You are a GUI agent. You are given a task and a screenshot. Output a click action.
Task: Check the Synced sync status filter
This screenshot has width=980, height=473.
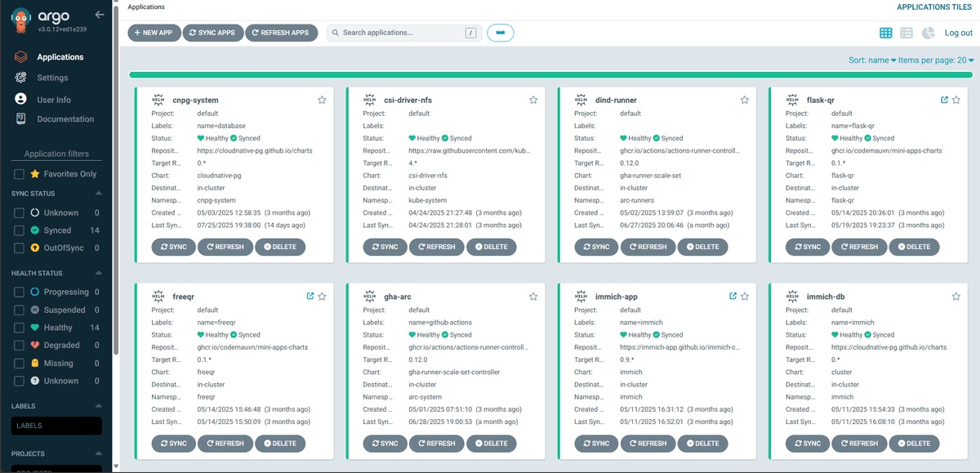[x=18, y=230]
